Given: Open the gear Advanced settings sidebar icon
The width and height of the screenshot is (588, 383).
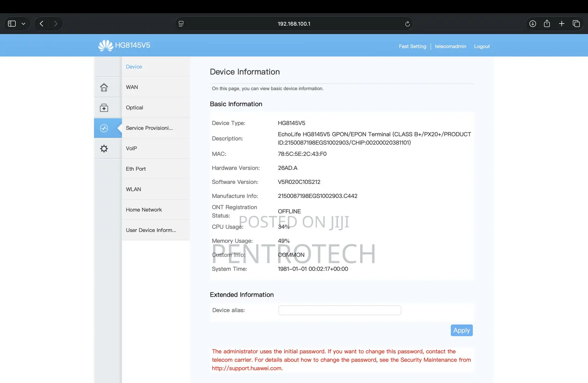Looking at the screenshot, I should [104, 149].
